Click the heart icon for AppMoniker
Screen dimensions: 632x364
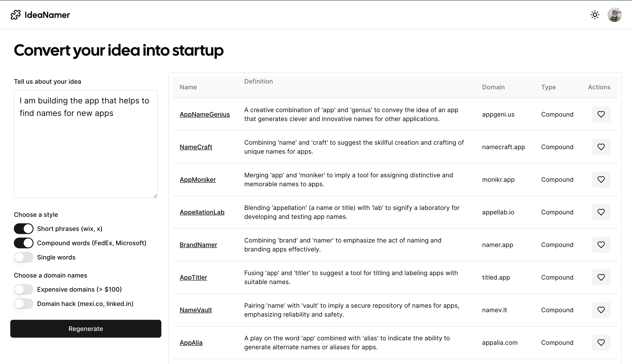[601, 180]
